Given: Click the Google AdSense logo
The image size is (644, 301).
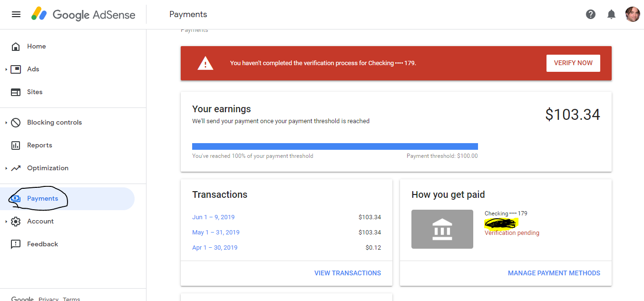Looking at the screenshot, I should click(x=84, y=14).
